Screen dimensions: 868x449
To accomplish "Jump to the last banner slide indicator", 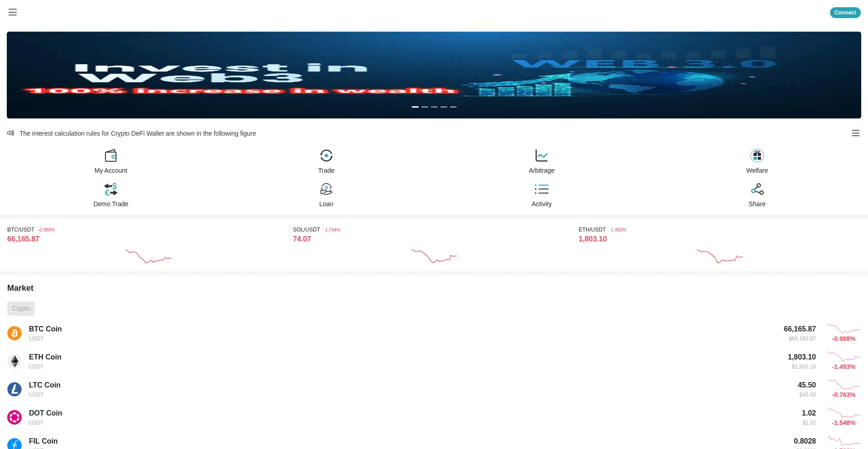I will (453, 107).
